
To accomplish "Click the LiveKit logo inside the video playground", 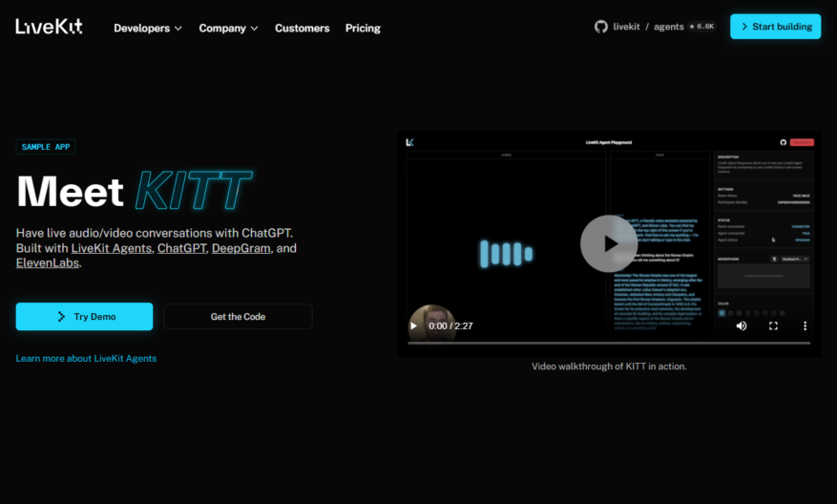I will 410,142.
